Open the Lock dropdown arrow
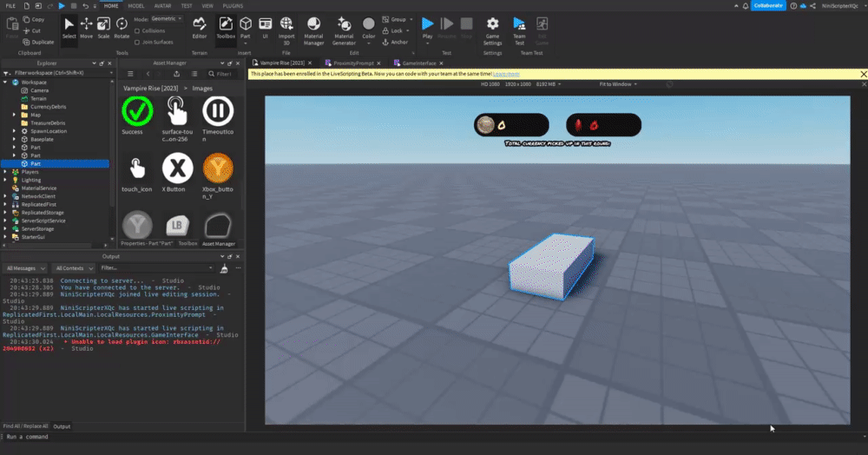Viewport: 868px width, 455px height. 408,31
